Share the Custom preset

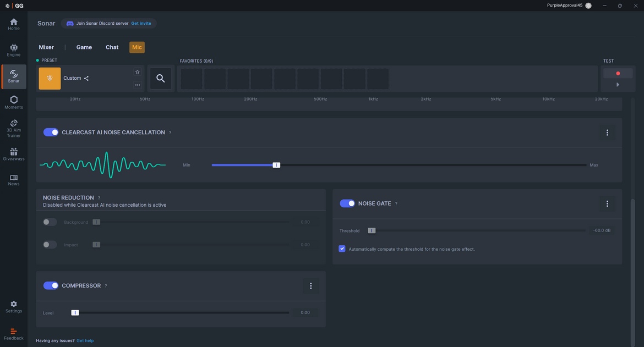[x=86, y=79]
